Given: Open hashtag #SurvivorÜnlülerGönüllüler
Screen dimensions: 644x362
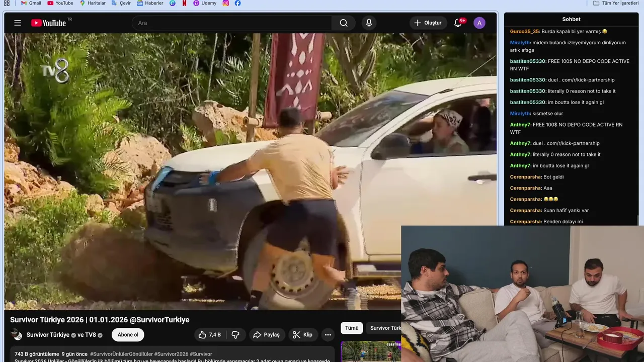Looking at the screenshot, I should pos(121,354).
